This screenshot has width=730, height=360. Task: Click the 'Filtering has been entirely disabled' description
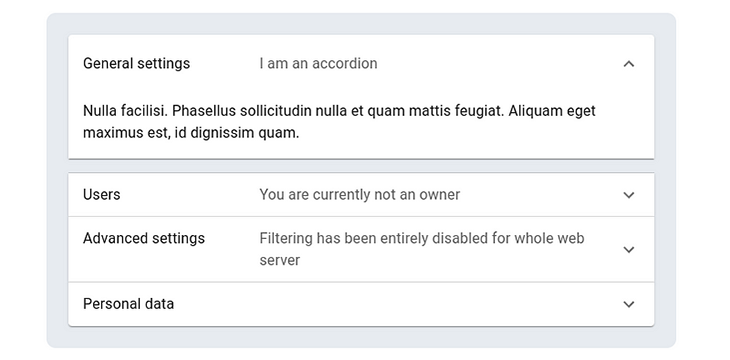click(422, 249)
